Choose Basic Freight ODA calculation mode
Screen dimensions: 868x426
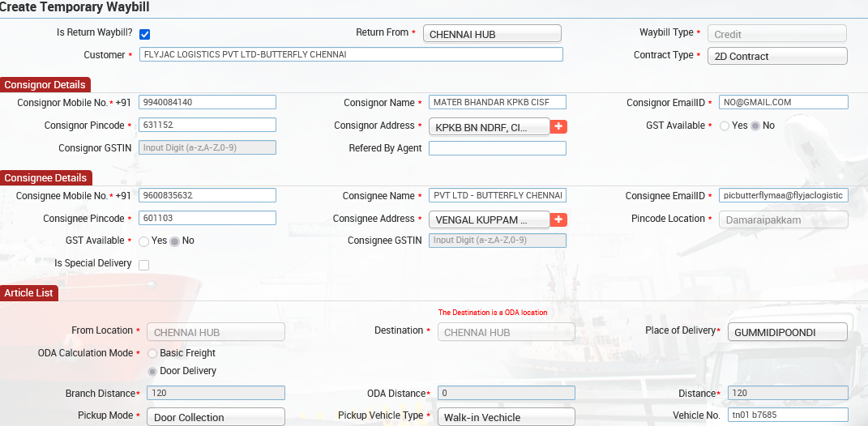(x=152, y=354)
